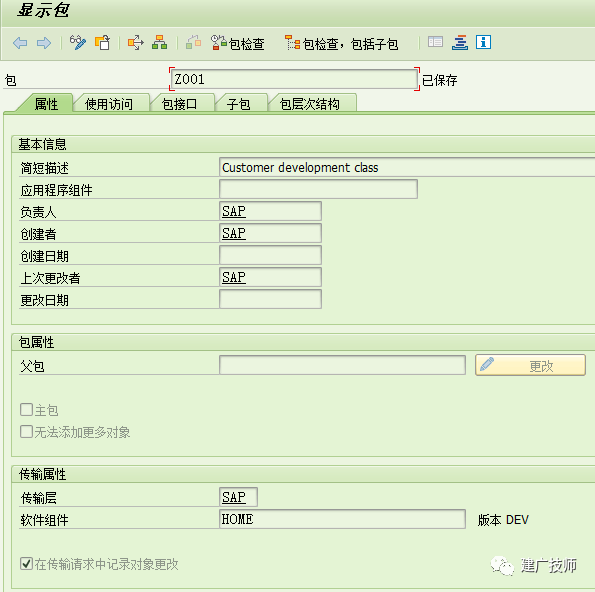Run 包检查，包括子包 check
595x592 pixels.
(342, 43)
